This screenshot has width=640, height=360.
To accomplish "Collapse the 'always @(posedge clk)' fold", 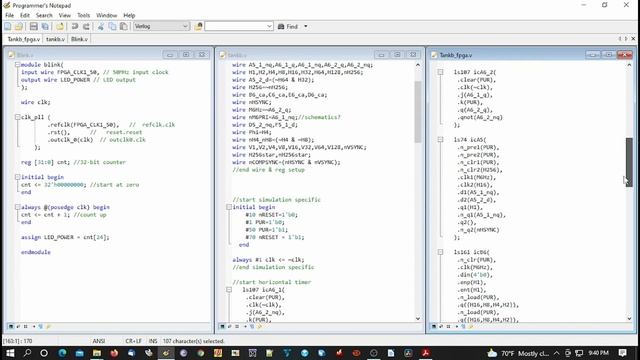I will point(18,207).
